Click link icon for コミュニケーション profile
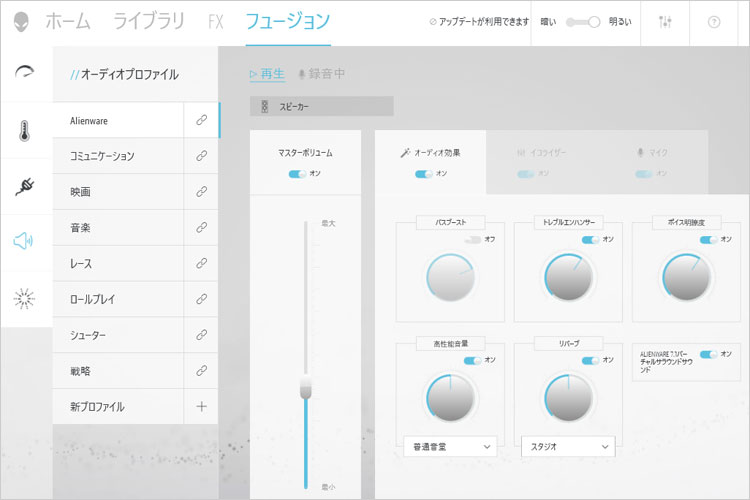The height and width of the screenshot is (500, 750). pyautogui.click(x=201, y=156)
